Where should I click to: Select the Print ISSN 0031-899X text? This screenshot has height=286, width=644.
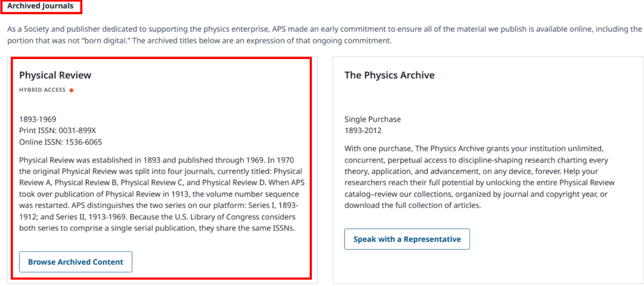point(57,131)
